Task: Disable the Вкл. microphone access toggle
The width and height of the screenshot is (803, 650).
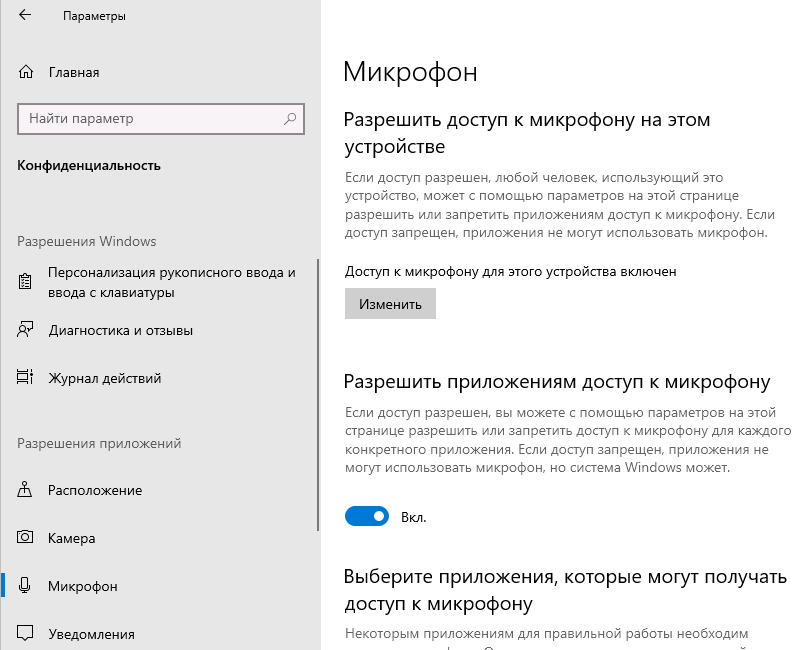Action: click(367, 516)
